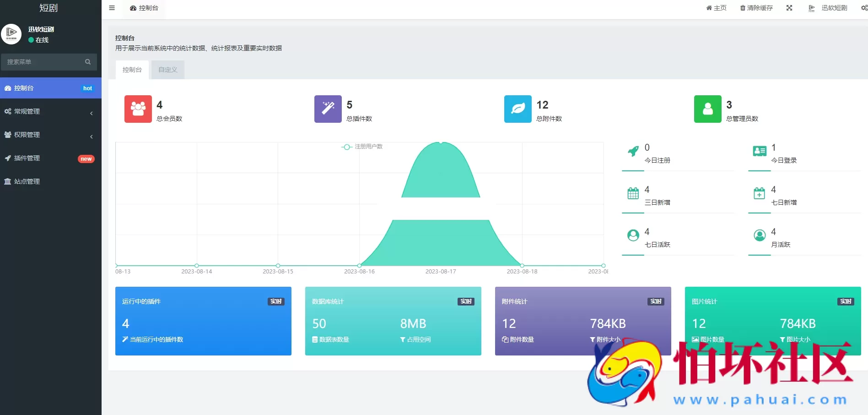Toggle the 注册用户数 legend on the chart
868x415 pixels.
click(x=361, y=147)
